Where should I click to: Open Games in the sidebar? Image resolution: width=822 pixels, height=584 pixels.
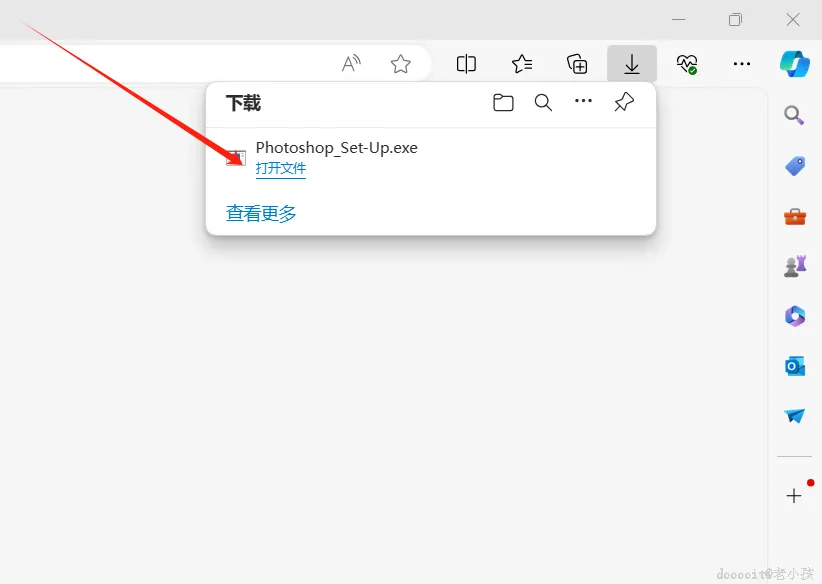pos(793,266)
